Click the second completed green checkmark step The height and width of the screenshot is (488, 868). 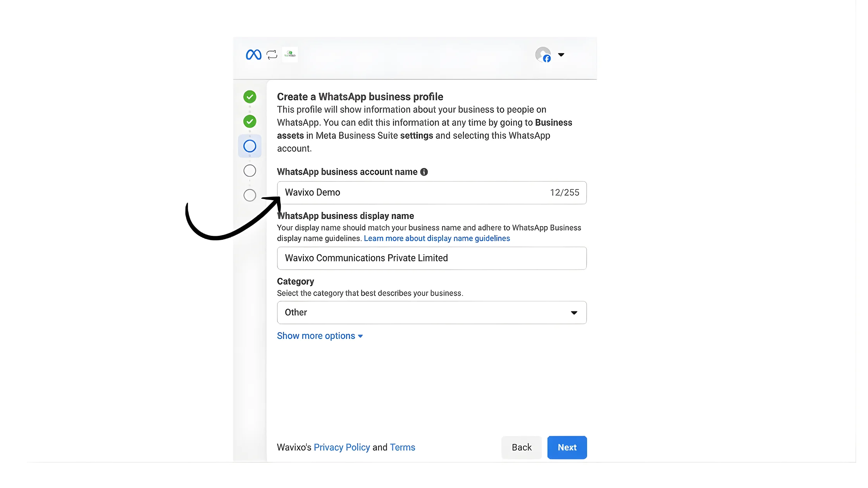250,122
